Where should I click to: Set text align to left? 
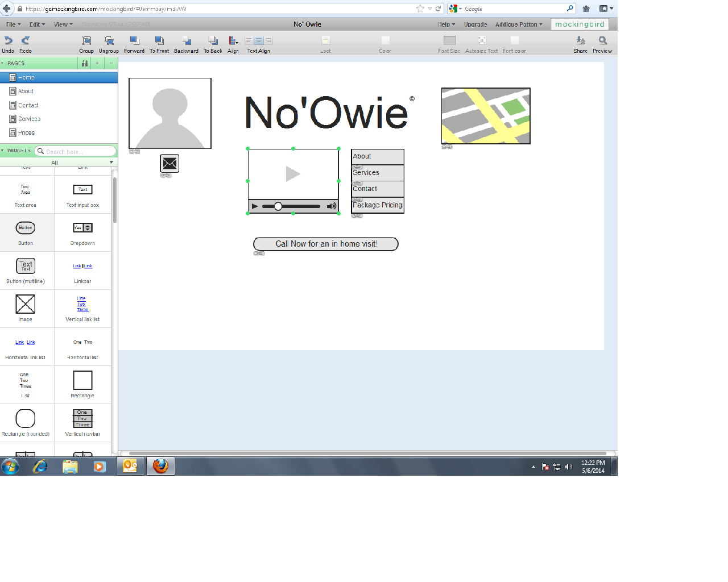pyautogui.click(x=249, y=40)
